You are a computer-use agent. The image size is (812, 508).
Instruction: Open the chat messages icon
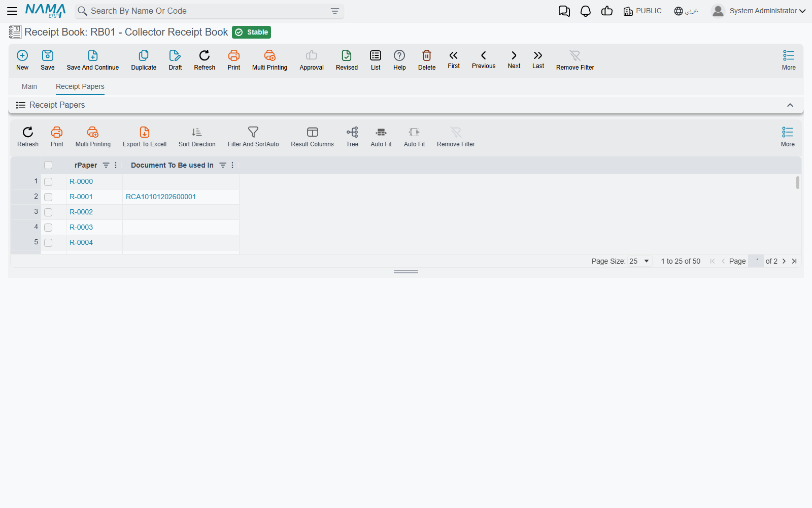coord(564,11)
